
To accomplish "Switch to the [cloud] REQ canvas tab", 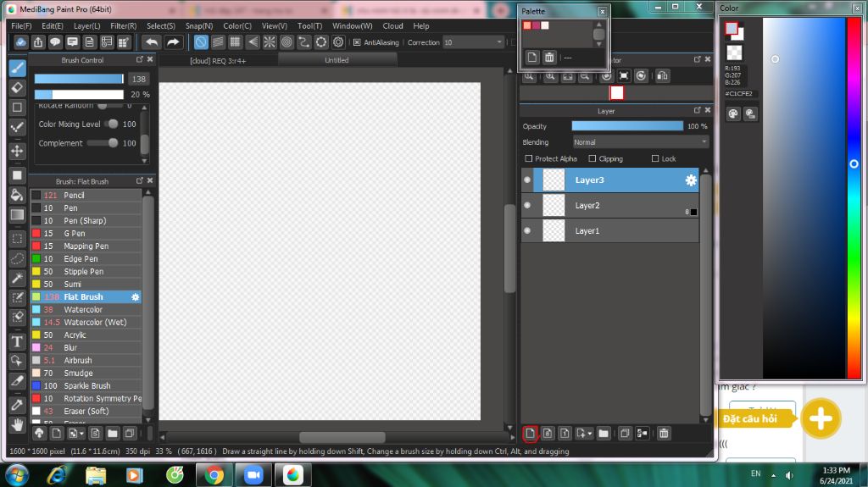I will [218, 60].
